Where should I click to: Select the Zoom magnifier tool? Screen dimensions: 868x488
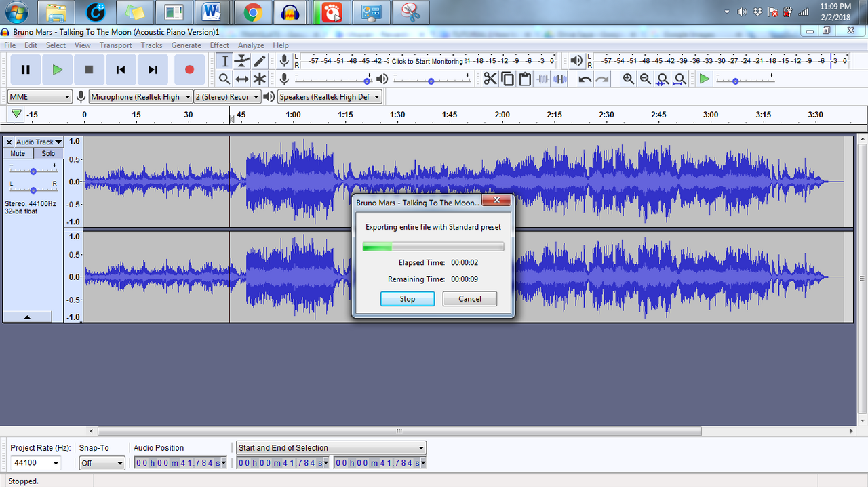(224, 79)
